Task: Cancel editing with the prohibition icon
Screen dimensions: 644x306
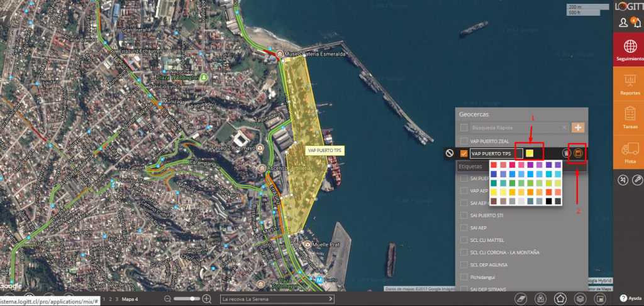Action: point(450,153)
